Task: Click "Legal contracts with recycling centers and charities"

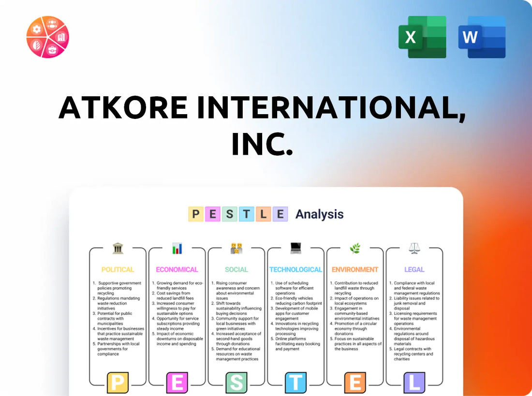Action: coord(412,354)
